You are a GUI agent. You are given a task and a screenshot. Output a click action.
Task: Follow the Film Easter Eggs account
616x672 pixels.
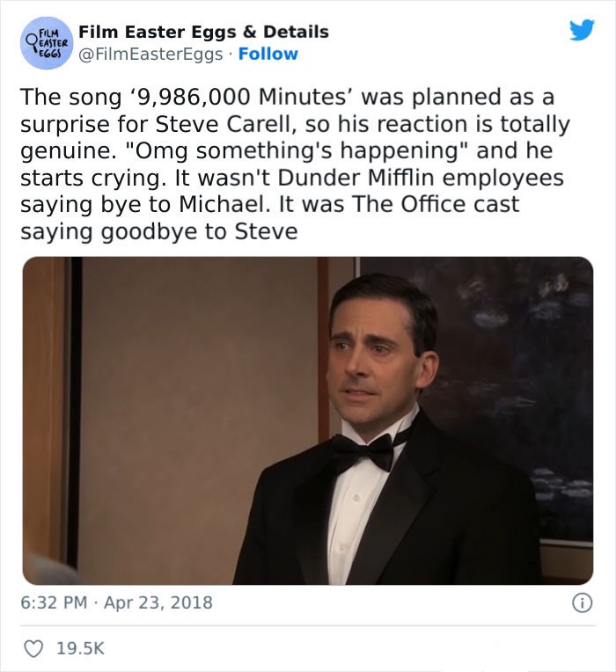(x=268, y=54)
